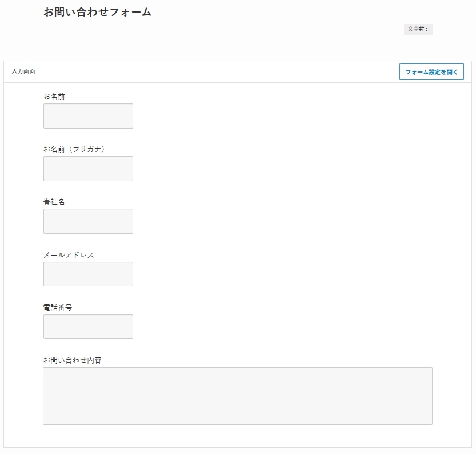Select the furigana name entry box
Viewport: 476px width, 455px height.
click(88, 169)
